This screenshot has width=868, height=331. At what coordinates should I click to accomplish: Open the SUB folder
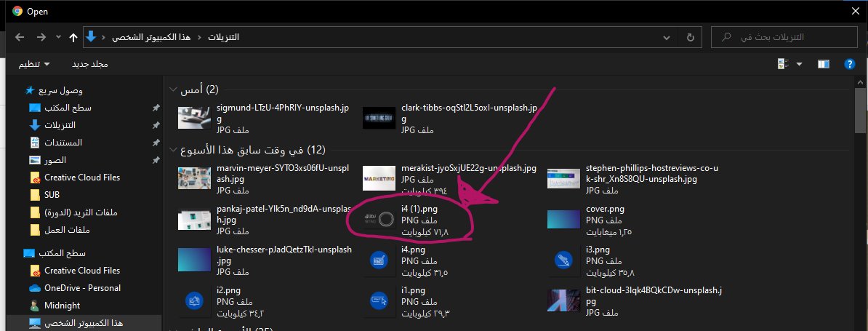pyautogui.click(x=44, y=195)
